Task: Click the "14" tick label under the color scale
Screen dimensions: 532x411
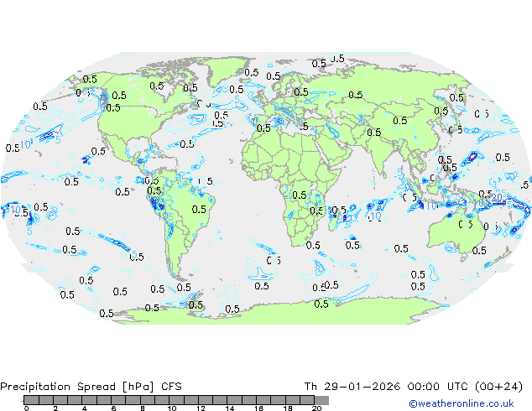Action: point(230,408)
